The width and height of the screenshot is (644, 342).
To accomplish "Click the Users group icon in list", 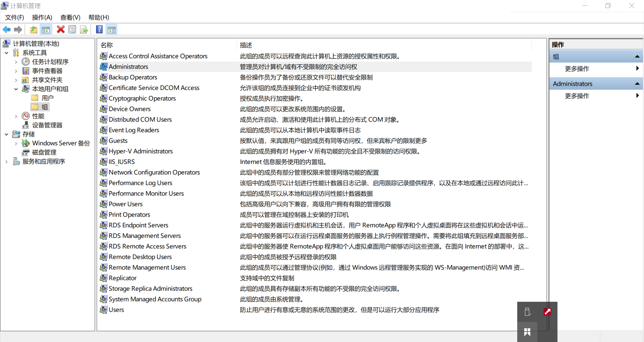I will 104,309.
